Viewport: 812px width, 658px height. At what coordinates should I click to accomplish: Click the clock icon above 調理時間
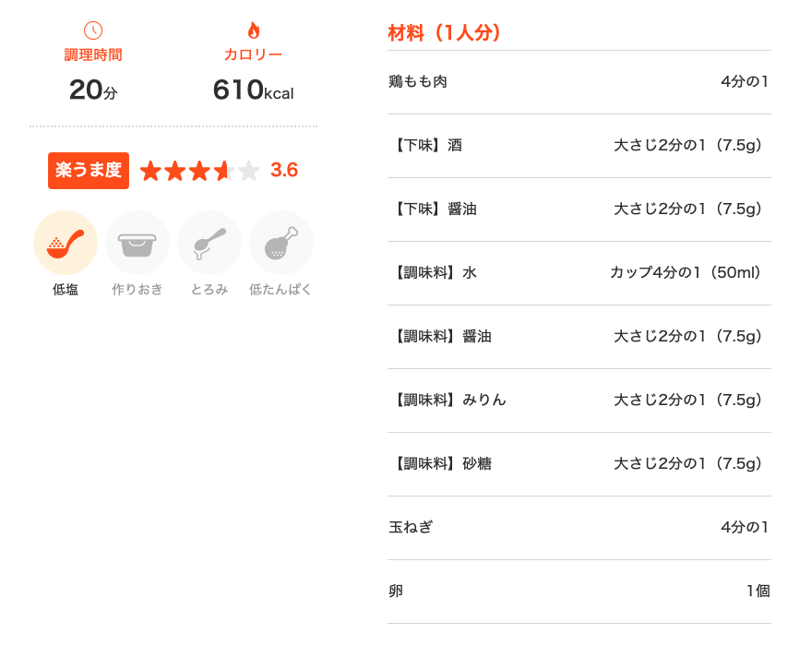(x=93, y=30)
